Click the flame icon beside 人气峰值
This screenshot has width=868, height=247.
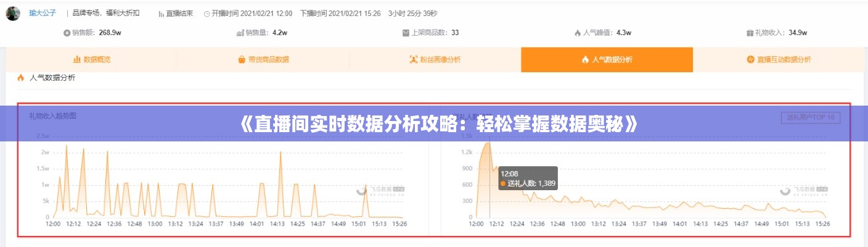[578, 33]
